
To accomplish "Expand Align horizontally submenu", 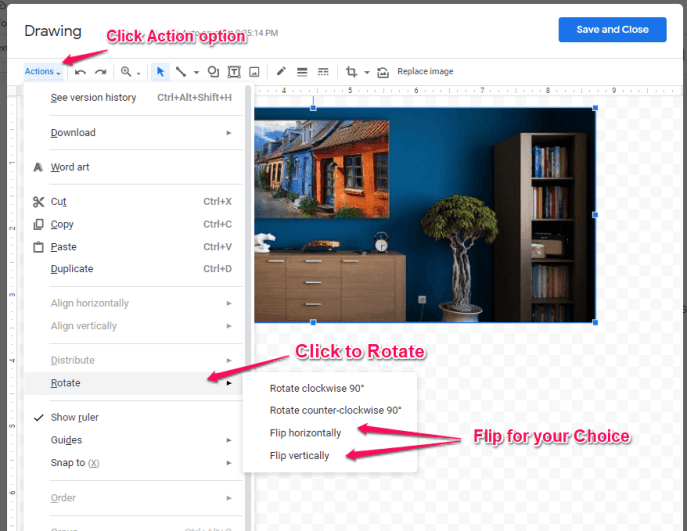I will pos(134,303).
